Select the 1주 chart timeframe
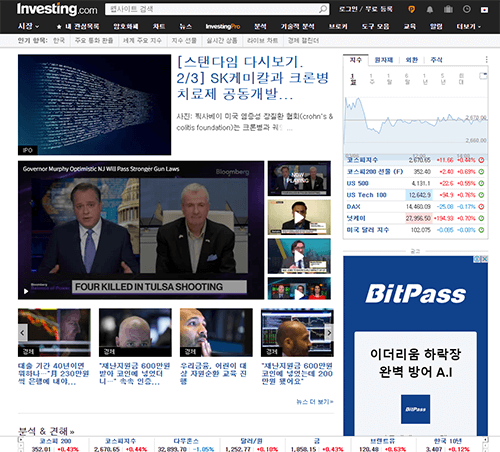 click(371, 79)
